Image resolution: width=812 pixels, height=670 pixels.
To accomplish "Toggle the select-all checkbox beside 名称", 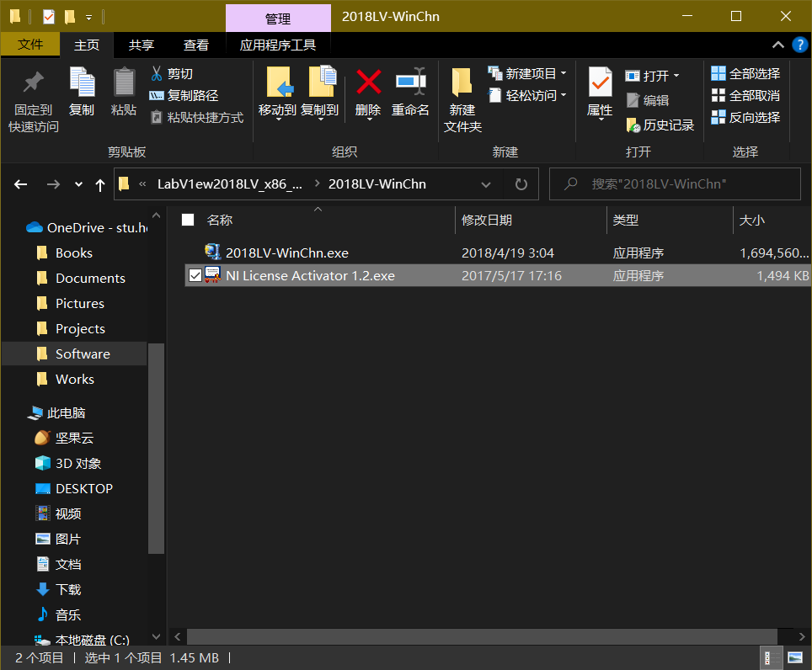I will pos(188,220).
